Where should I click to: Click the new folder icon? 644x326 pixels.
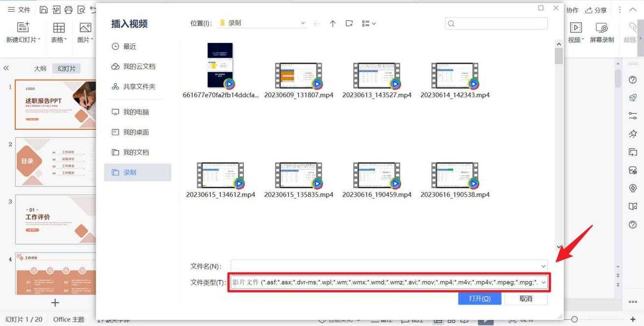[x=349, y=23]
